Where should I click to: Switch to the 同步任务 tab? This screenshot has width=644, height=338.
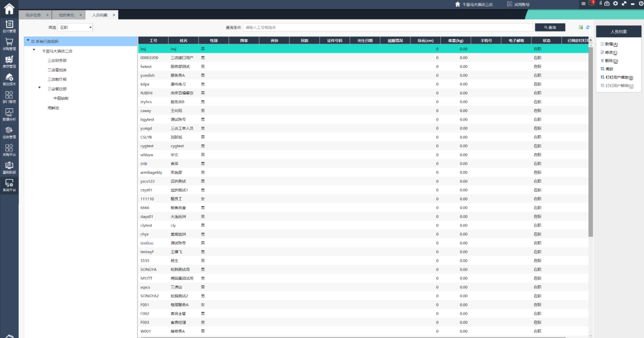pyautogui.click(x=33, y=15)
